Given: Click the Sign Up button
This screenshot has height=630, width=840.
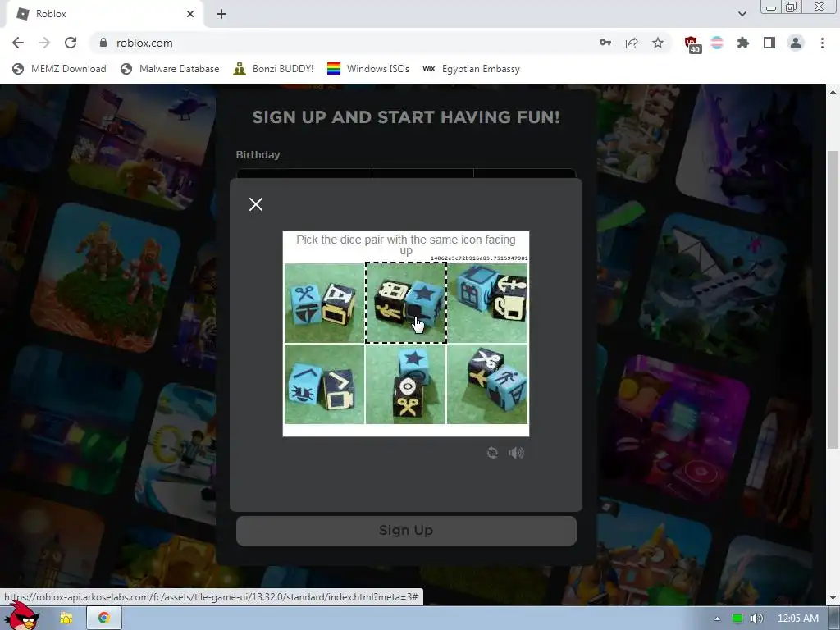Looking at the screenshot, I should click(406, 531).
